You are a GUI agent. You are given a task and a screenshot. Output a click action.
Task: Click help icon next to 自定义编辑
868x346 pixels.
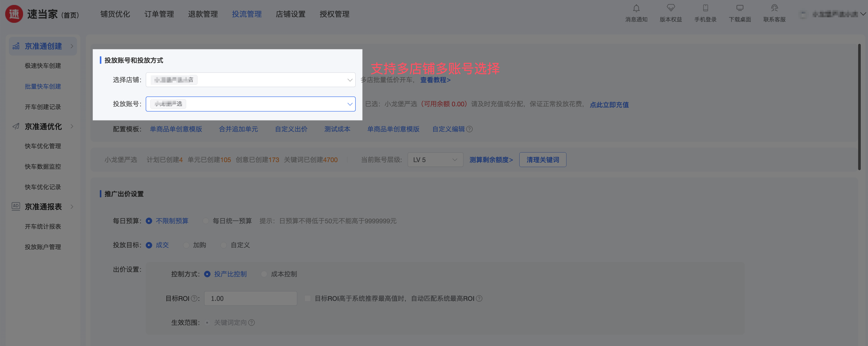pos(469,129)
